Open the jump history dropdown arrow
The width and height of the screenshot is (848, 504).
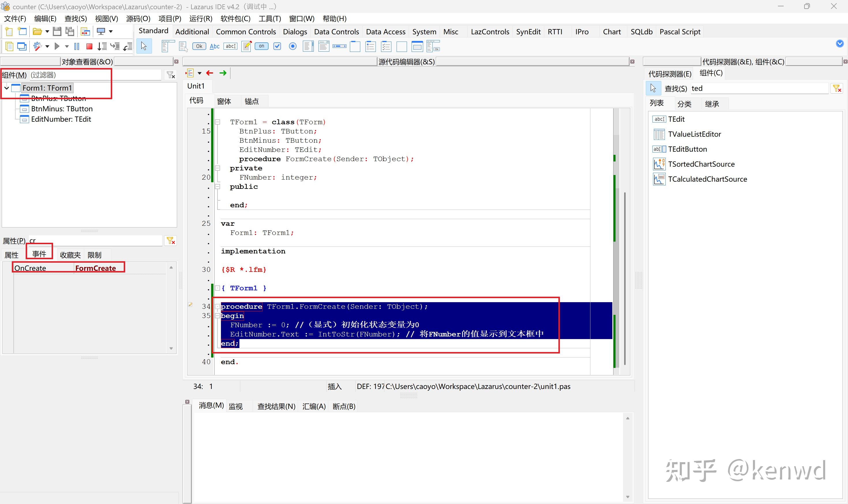click(199, 73)
